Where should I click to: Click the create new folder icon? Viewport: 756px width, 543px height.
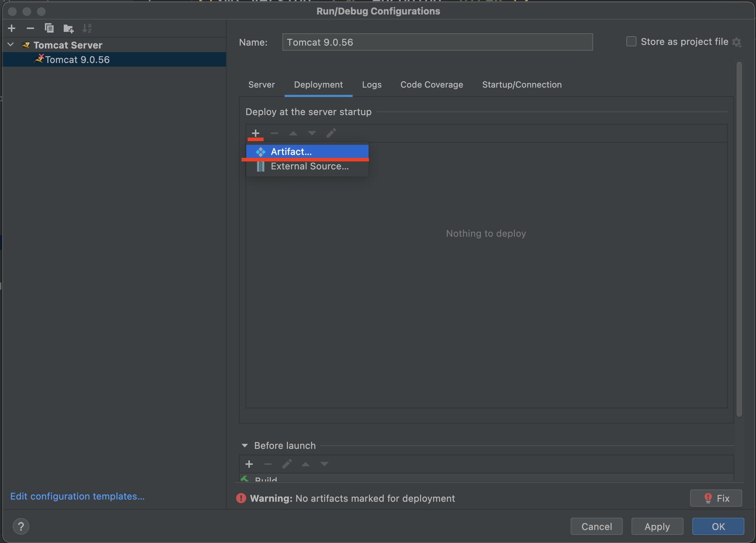68,28
